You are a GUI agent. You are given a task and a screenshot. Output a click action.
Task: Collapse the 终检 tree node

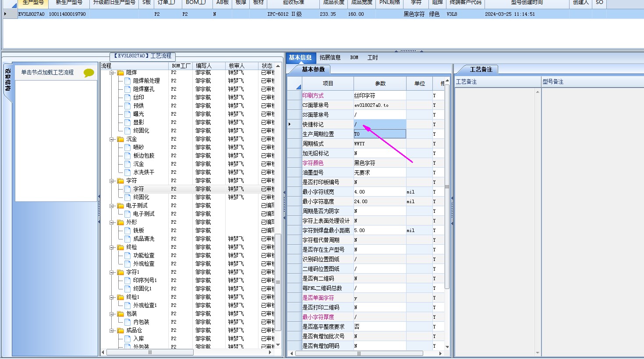pos(112,247)
